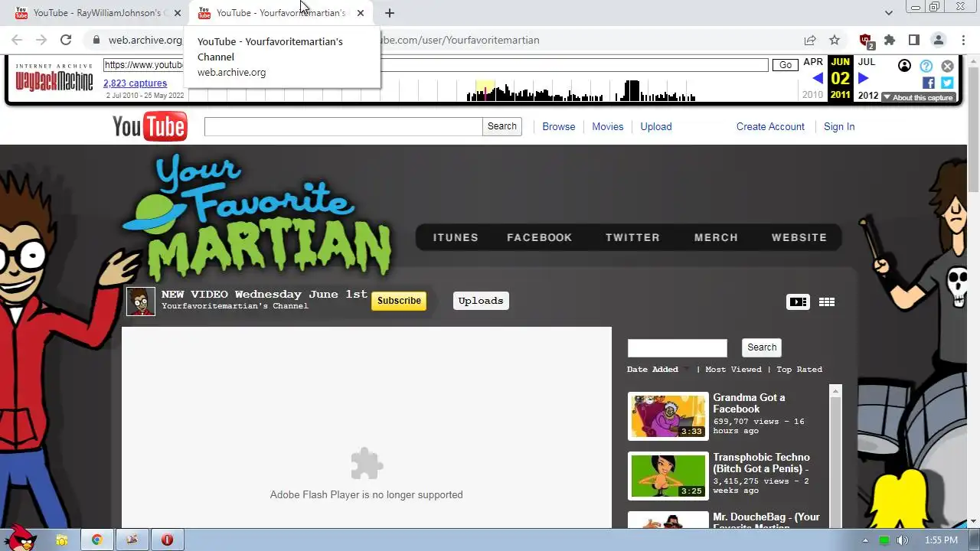
Task: Click the video list scroll up arrow
Action: [835, 391]
